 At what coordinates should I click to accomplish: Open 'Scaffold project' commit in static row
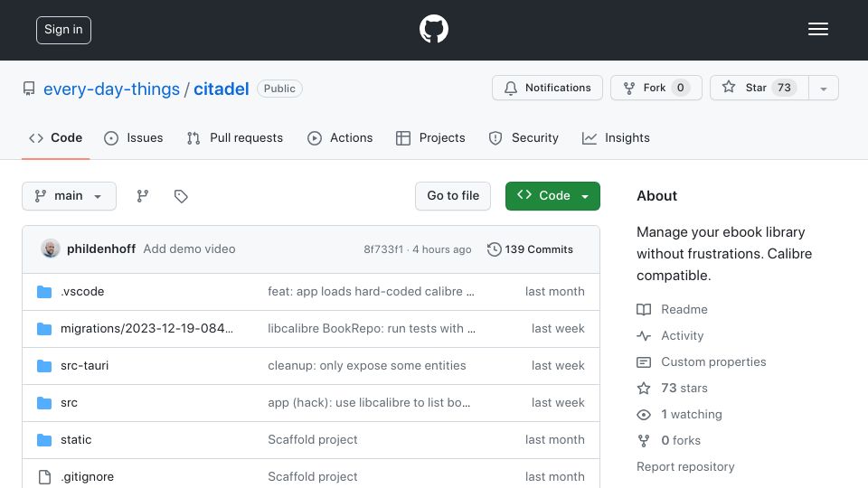[x=313, y=440]
